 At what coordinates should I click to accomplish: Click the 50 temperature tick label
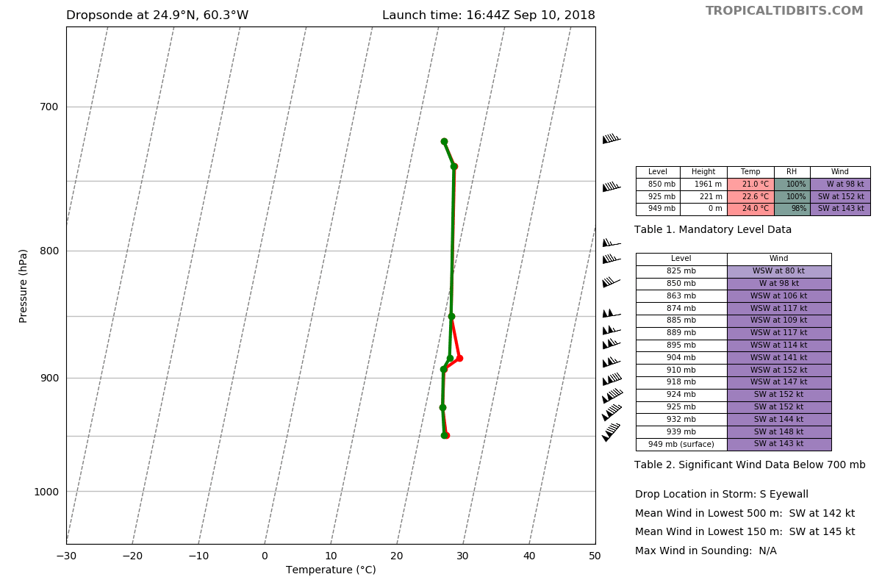click(x=595, y=556)
